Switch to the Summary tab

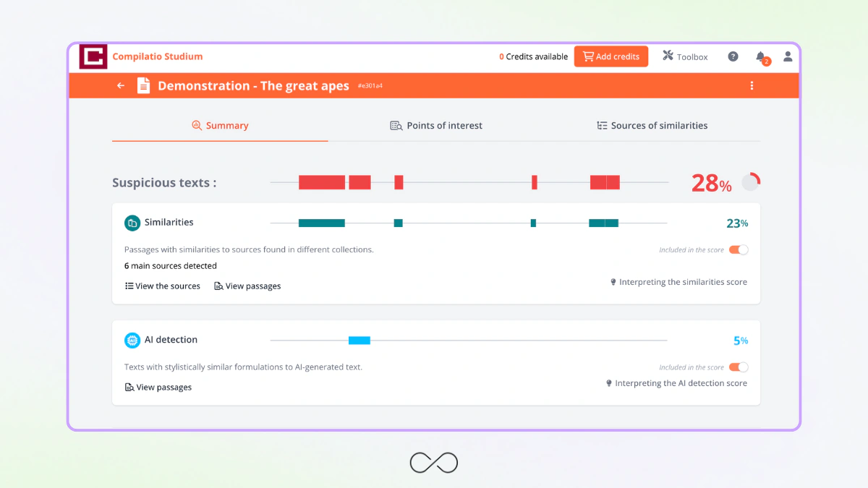coord(220,126)
